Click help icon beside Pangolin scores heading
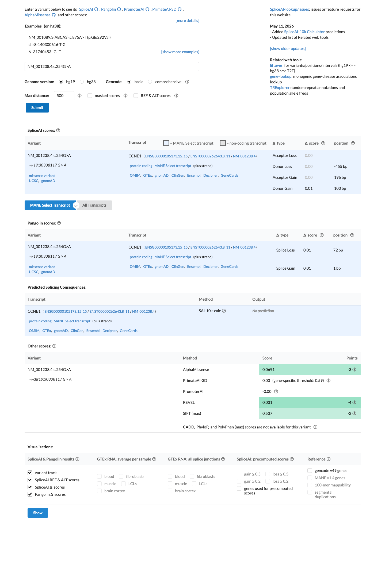The width and height of the screenshot is (389, 588). coord(59,223)
